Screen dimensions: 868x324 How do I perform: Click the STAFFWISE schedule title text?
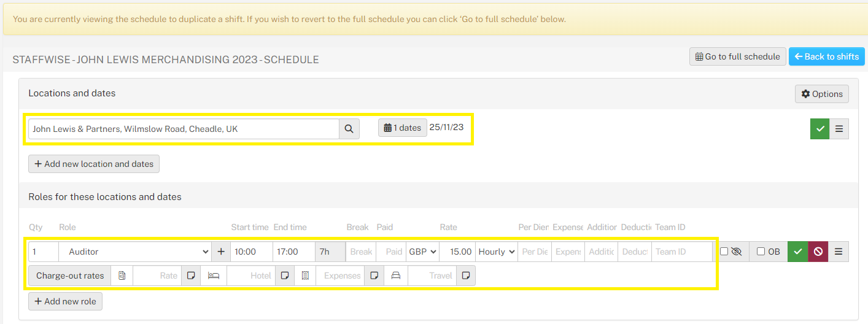tap(166, 60)
